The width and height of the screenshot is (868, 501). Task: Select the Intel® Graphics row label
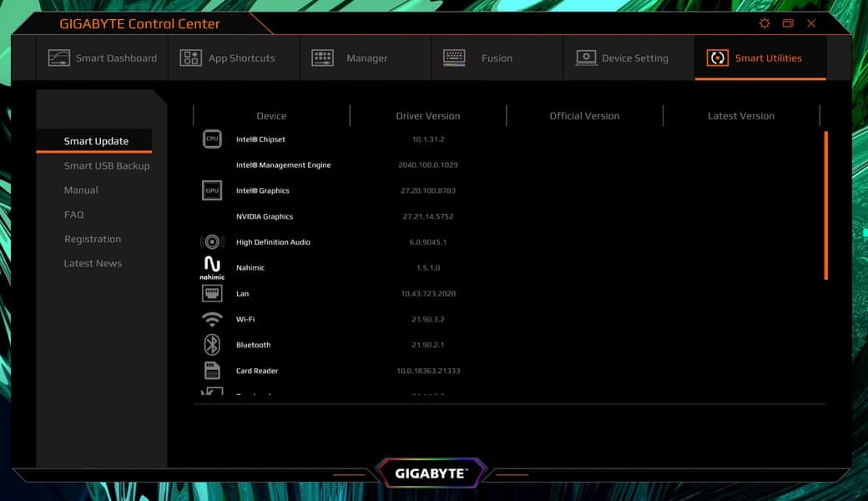coord(262,190)
